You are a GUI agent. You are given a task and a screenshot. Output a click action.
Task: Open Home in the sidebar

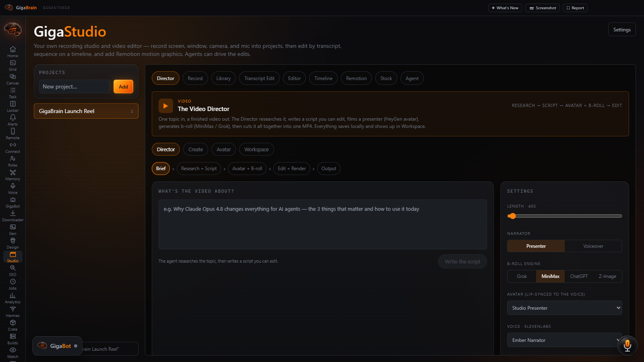click(x=12, y=51)
